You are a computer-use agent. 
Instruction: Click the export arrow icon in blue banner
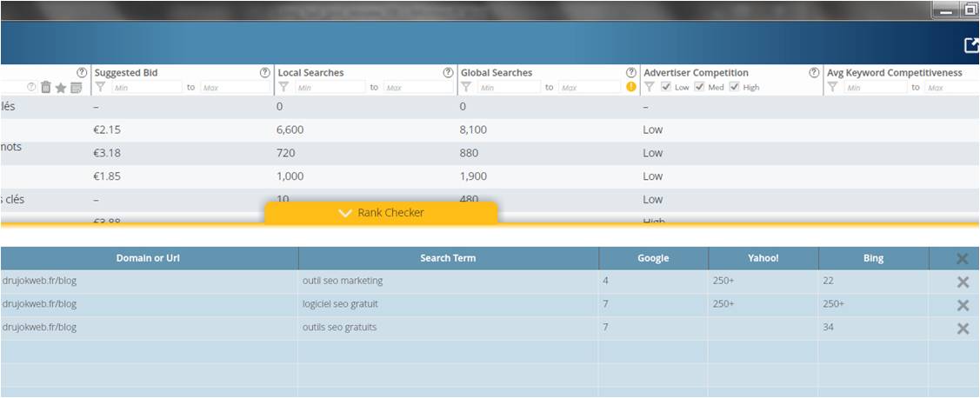pyautogui.click(x=971, y=45)
